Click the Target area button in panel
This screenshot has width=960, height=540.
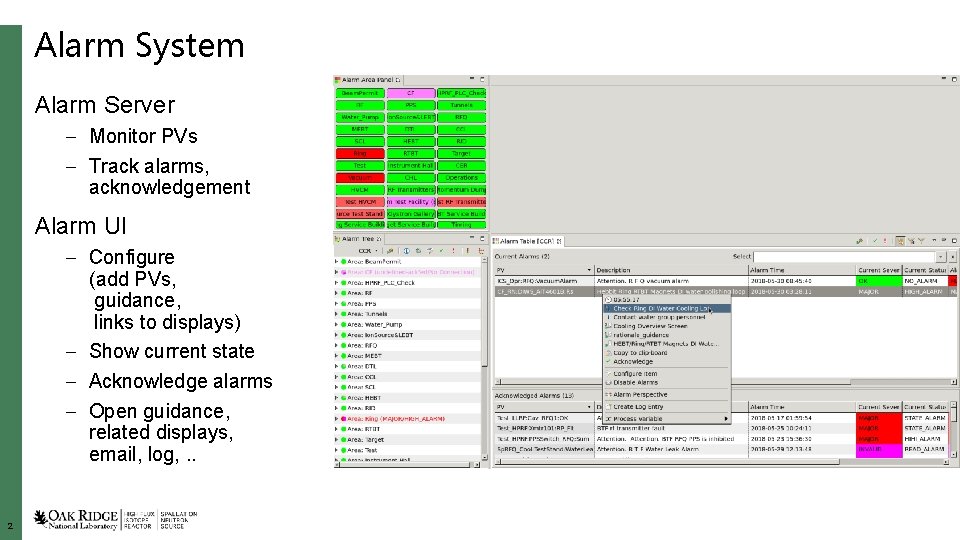462,154
